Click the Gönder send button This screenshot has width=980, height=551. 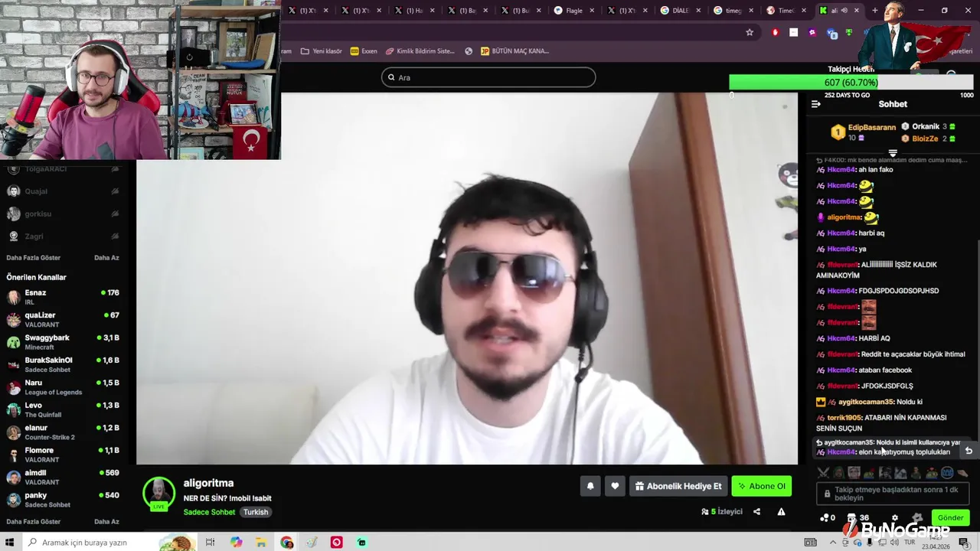(950, 518)
